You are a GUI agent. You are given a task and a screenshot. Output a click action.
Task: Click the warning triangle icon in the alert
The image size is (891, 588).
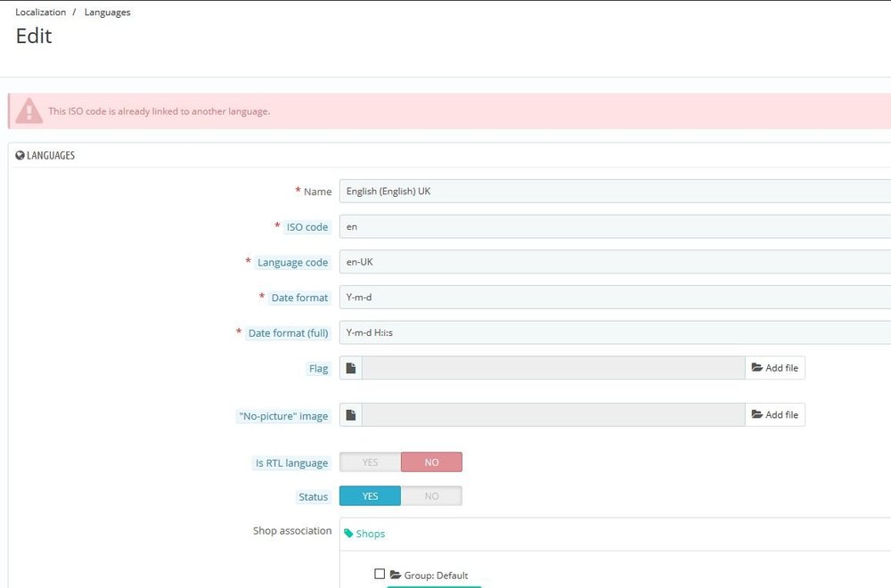pos(29,111)
